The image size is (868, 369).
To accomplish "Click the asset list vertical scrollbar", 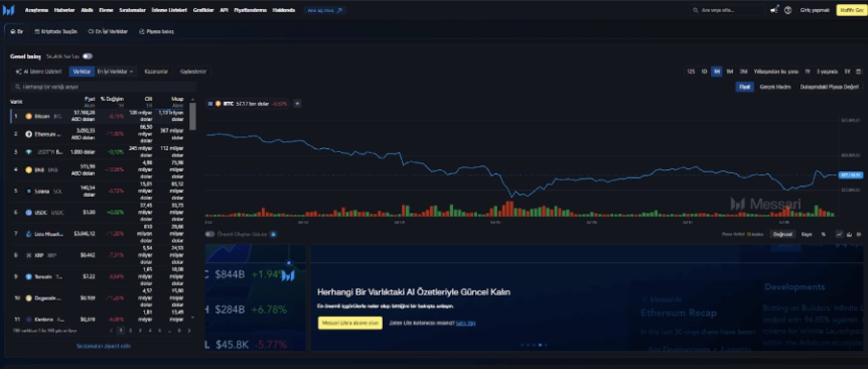I will click(192, 117).
